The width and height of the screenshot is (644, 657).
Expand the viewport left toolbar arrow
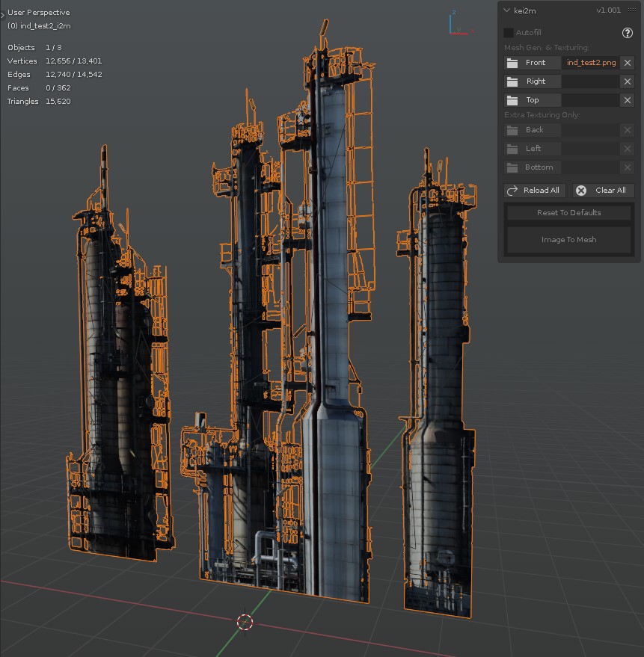tap(3, 13)
